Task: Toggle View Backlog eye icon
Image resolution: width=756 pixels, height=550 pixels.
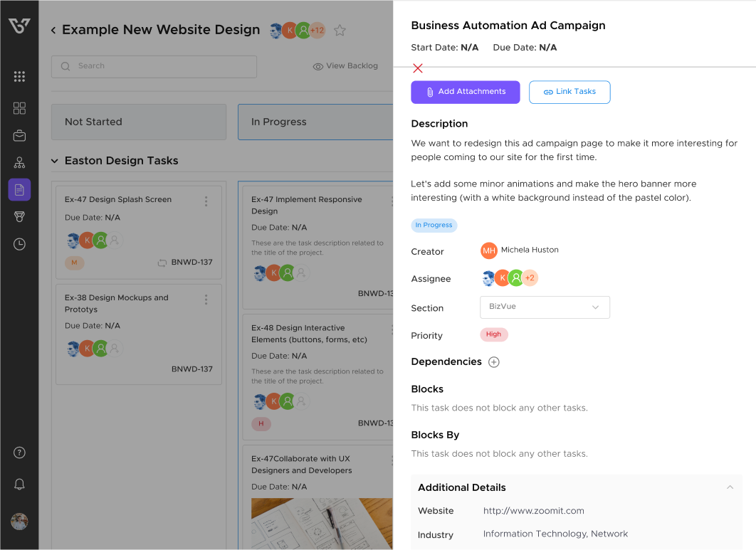Action: [318, 66]
